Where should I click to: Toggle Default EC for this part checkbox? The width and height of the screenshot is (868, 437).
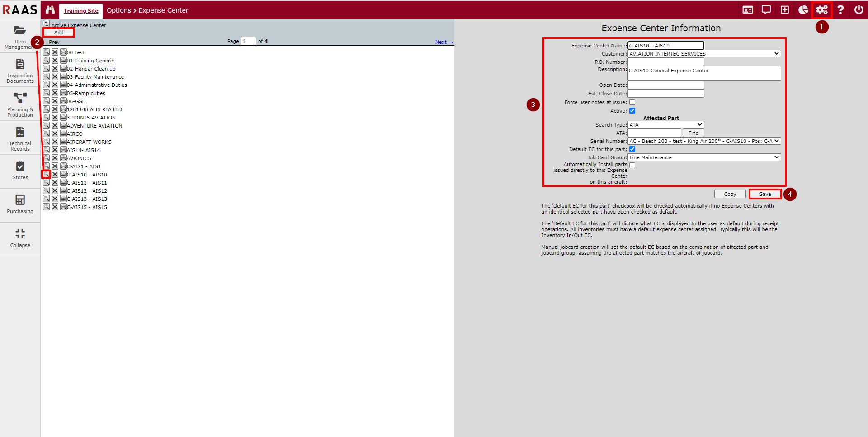click(632, 149)
